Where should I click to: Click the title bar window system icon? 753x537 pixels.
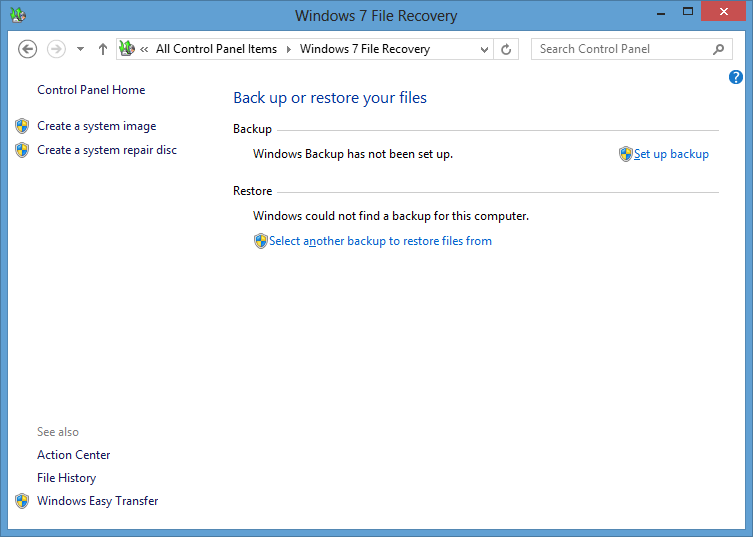[x=18, y=15]
